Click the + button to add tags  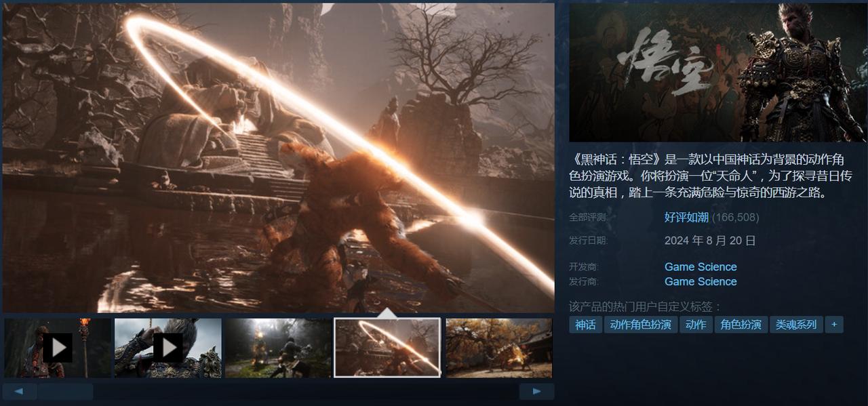[x=833, y=325]
